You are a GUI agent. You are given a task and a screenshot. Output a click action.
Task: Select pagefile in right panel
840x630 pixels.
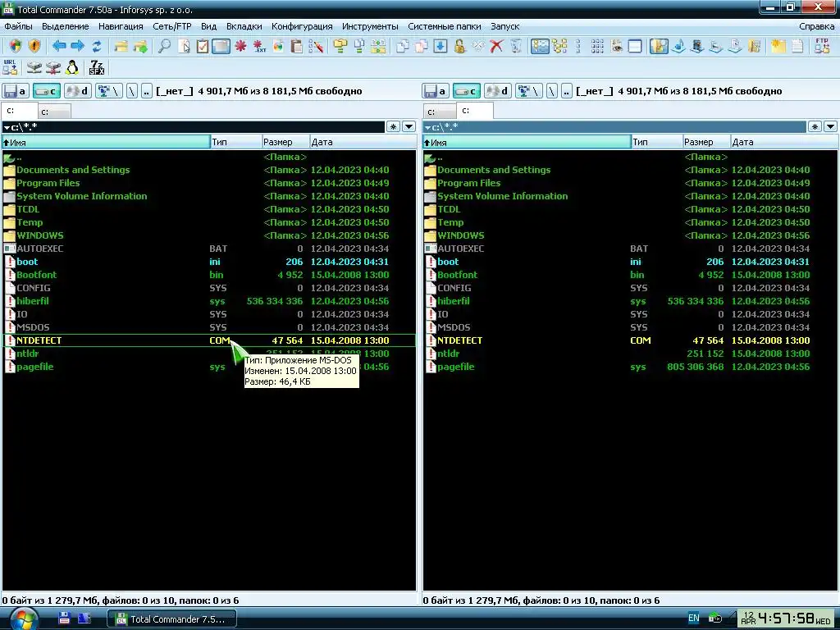click(629, 367)
